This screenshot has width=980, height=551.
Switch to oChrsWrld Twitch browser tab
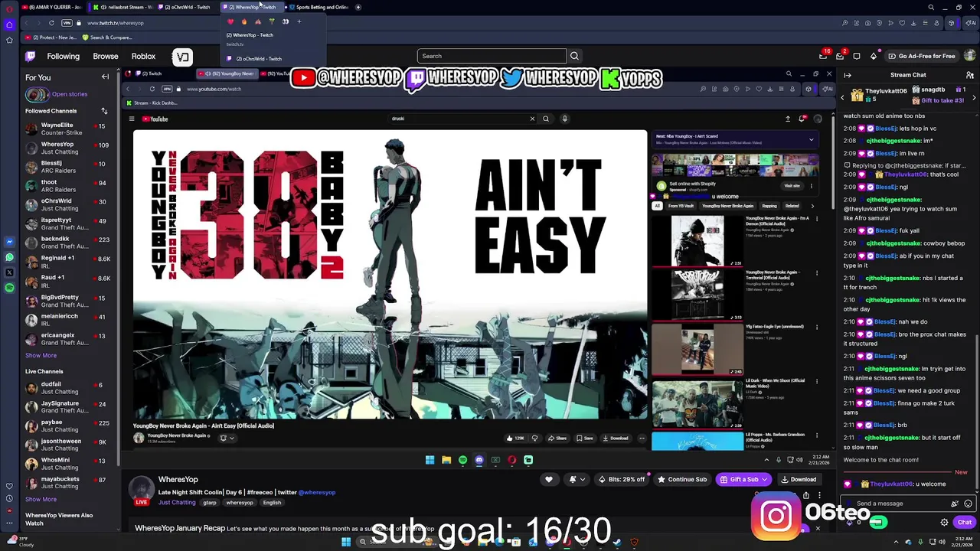(184, 7)
